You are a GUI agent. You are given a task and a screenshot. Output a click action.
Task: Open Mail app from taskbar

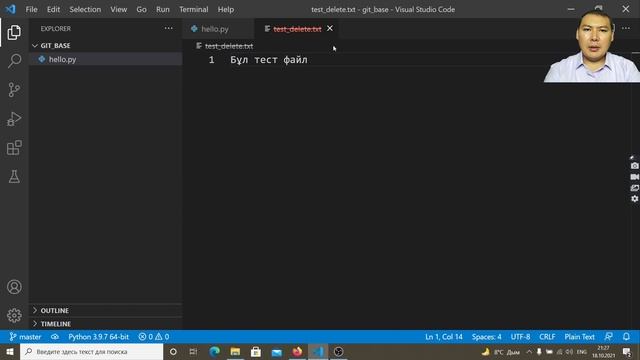coord(277,351)
